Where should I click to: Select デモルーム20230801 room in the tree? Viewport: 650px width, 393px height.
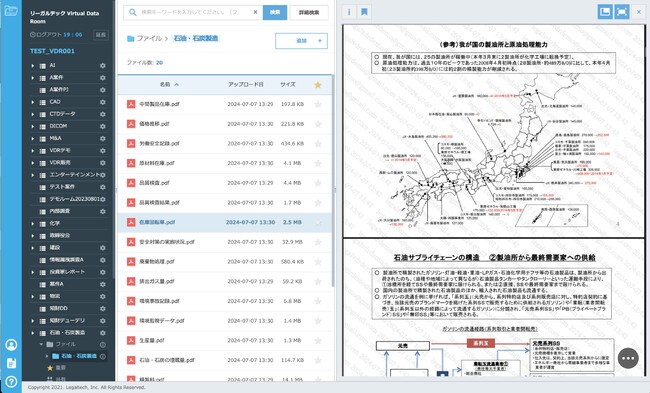point(75,199)
